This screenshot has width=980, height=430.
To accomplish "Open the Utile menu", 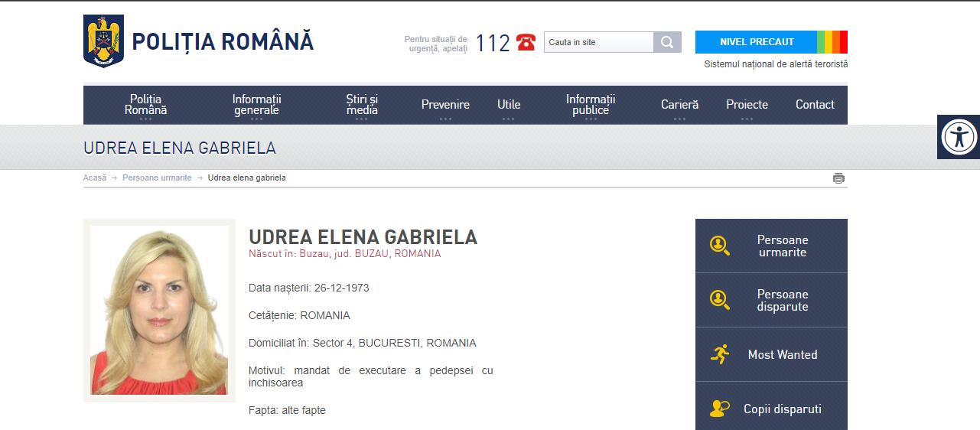I will tap(509, 105).
